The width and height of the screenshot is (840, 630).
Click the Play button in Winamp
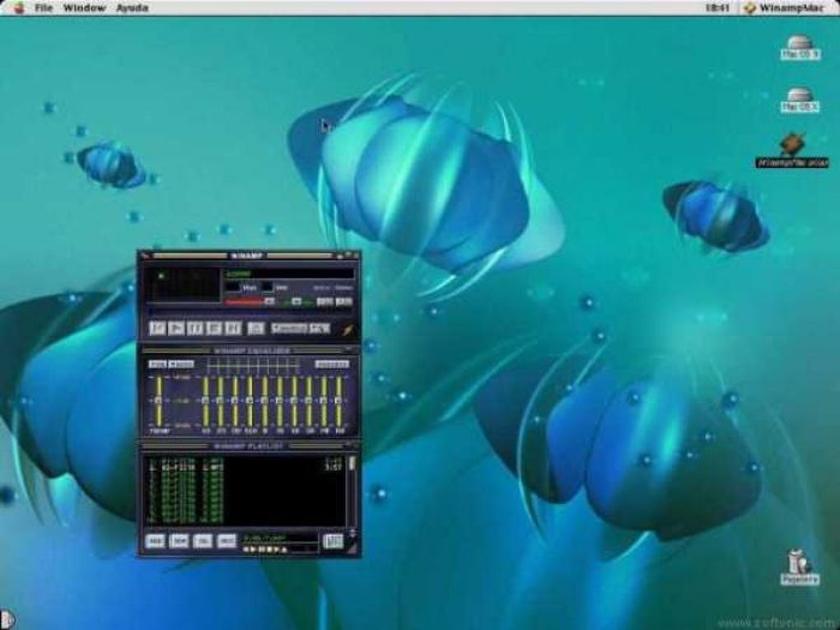[175, 328]
